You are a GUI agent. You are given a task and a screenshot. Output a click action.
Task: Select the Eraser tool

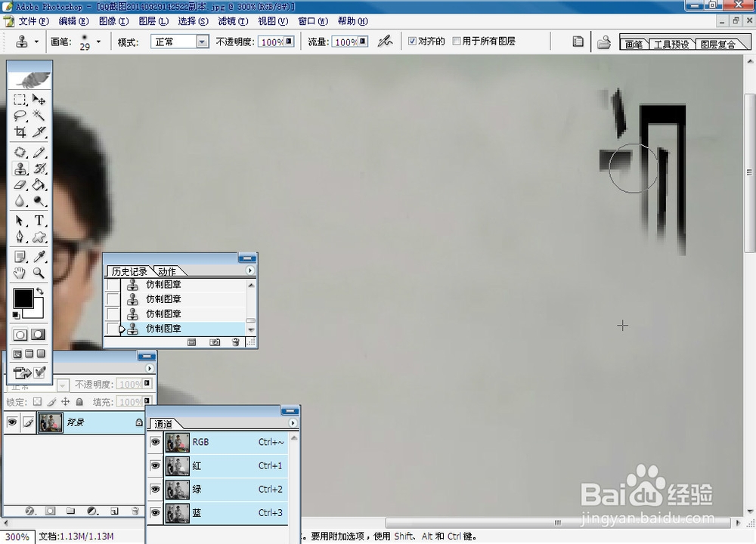(x=20, y=184)
